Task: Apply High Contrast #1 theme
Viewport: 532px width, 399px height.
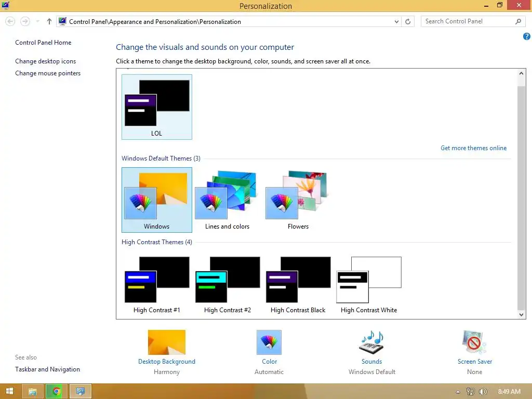Action: click(157, 285)
